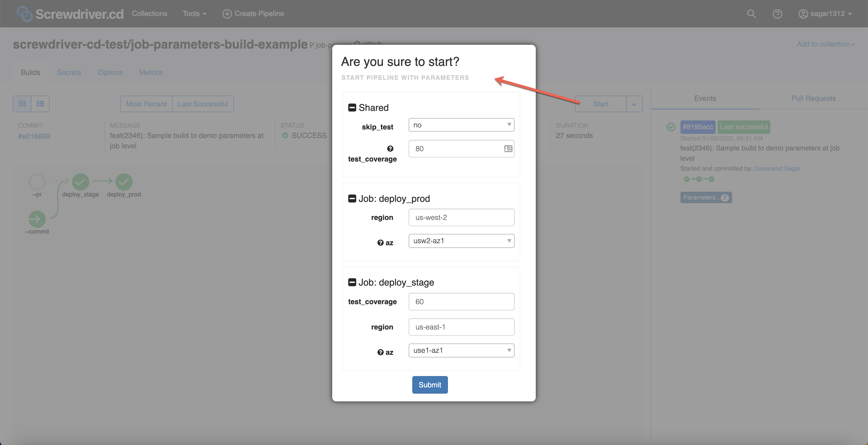Viewport: 868px width, 445px height.
Task: Click the Start button
Action: click(x=601, y=104)
